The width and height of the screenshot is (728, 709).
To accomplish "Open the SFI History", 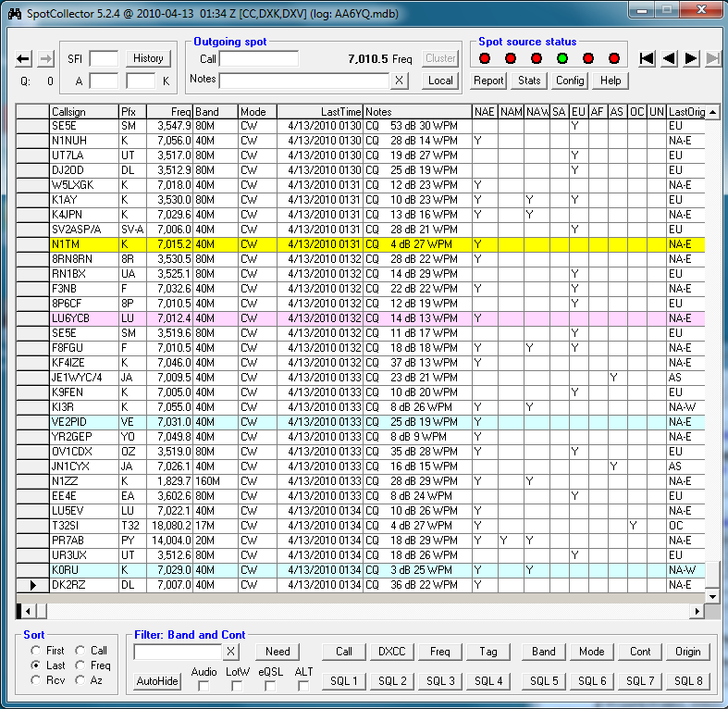I will (148, 58).
